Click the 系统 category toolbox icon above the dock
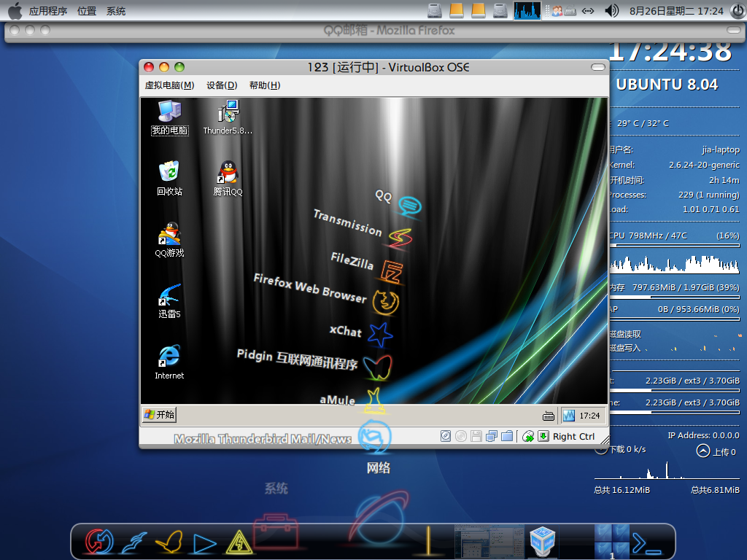This screenshot has width=747, height=560. pyautogui.click(x=276, y=531)
